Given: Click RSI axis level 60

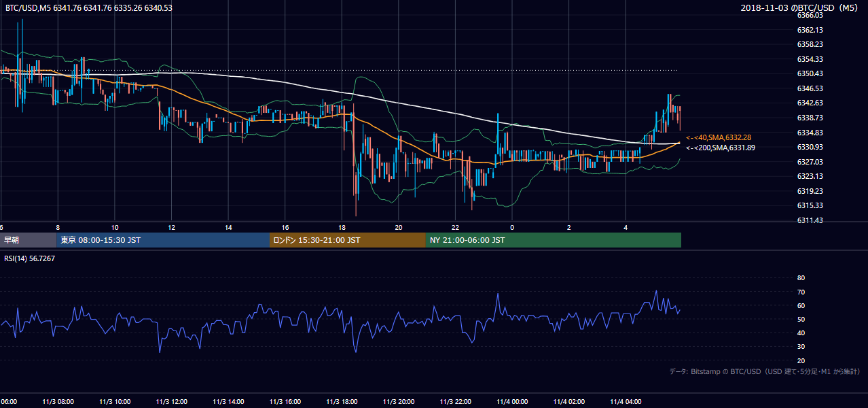Looking at the screenshot, I should tap(801, 305).
